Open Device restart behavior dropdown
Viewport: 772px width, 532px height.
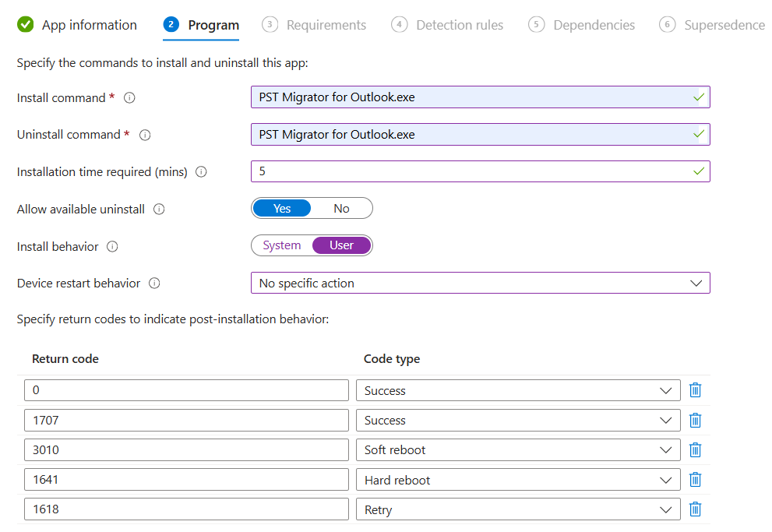coord(480,283)
